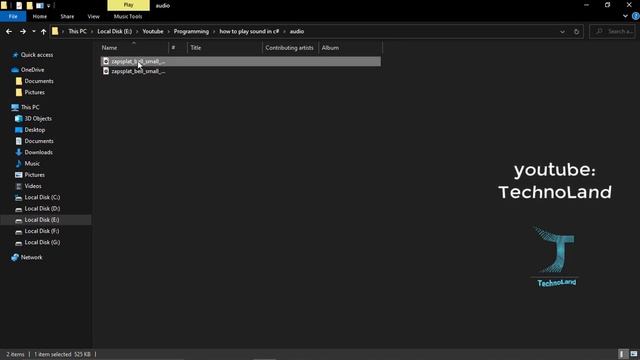640x360 pixels.
Task: Click Local Disk (E:) breadcrumb in address bar
Action: point(115,31)
